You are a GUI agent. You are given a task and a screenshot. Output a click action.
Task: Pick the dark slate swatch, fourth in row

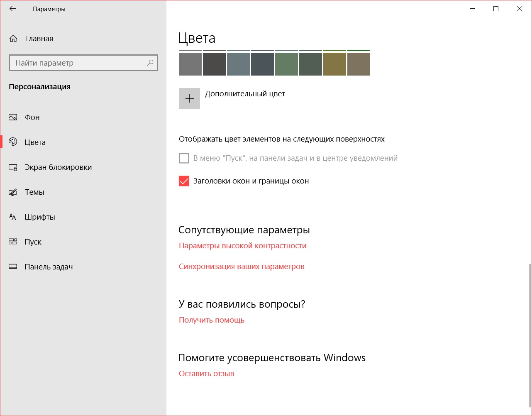(262, 63)
